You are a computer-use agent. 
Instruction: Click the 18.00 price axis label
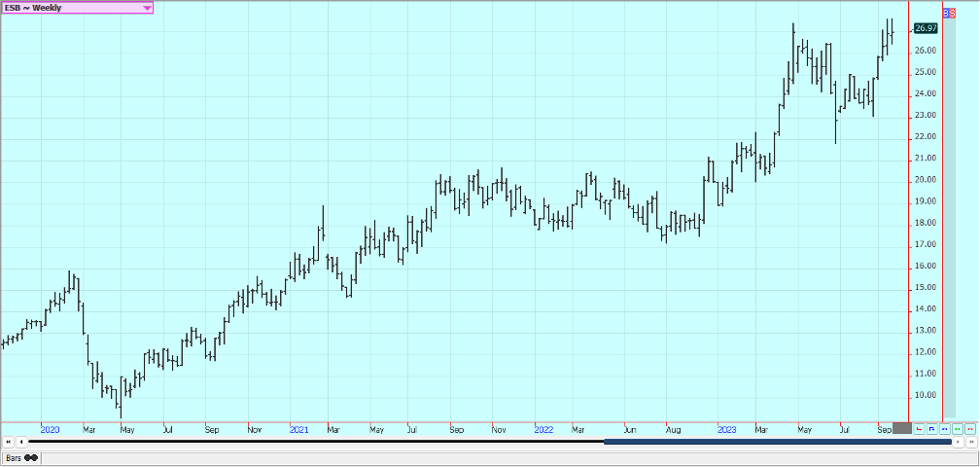click(x=927, y=223)
